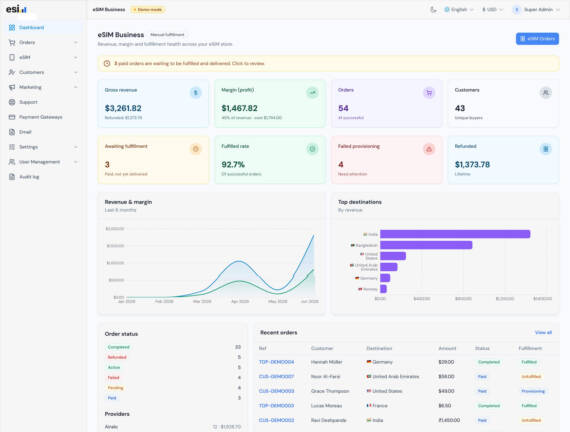Open the Dashboard sidebar item
The height and width of the screenshot is (432, 570).
click(43, 28)
